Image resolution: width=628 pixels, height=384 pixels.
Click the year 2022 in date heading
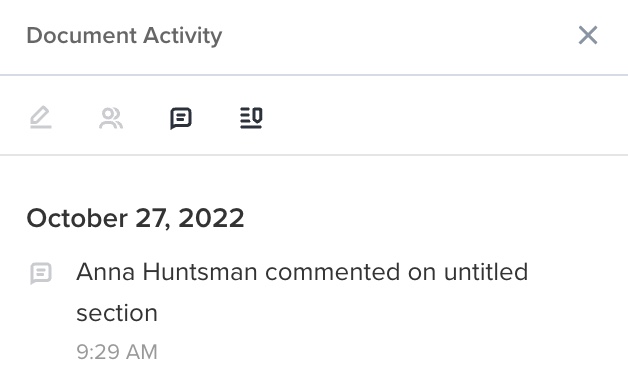coord(211,218)
